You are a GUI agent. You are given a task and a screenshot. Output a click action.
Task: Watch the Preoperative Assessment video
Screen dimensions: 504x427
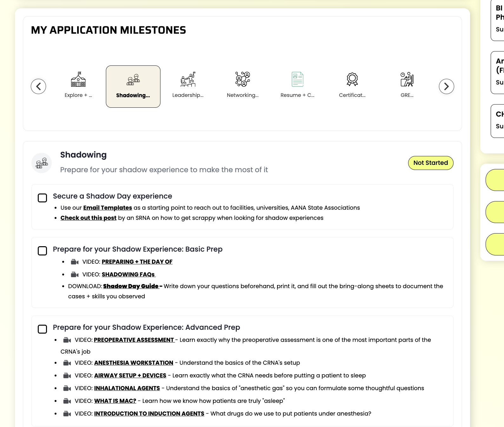[134, 340]
